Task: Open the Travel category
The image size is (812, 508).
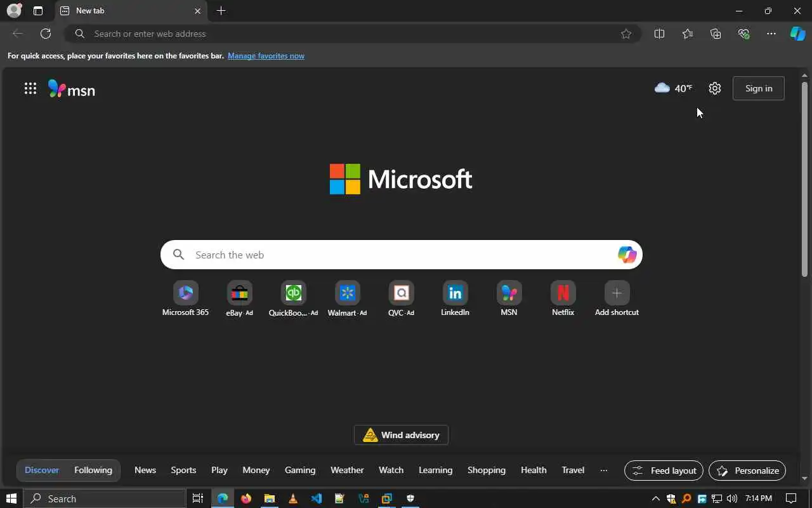Action: point(573,470)
